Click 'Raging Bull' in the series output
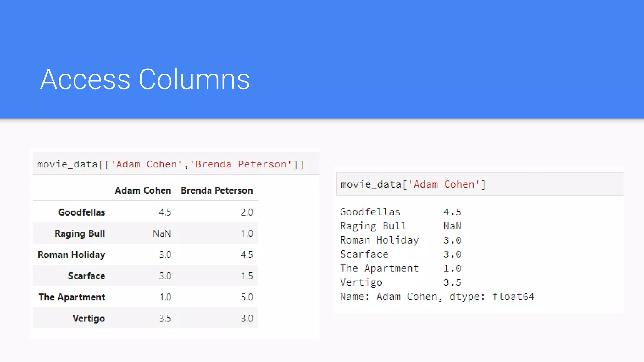Viewport: 644px width, 362px height. click(x=373, y=226)
